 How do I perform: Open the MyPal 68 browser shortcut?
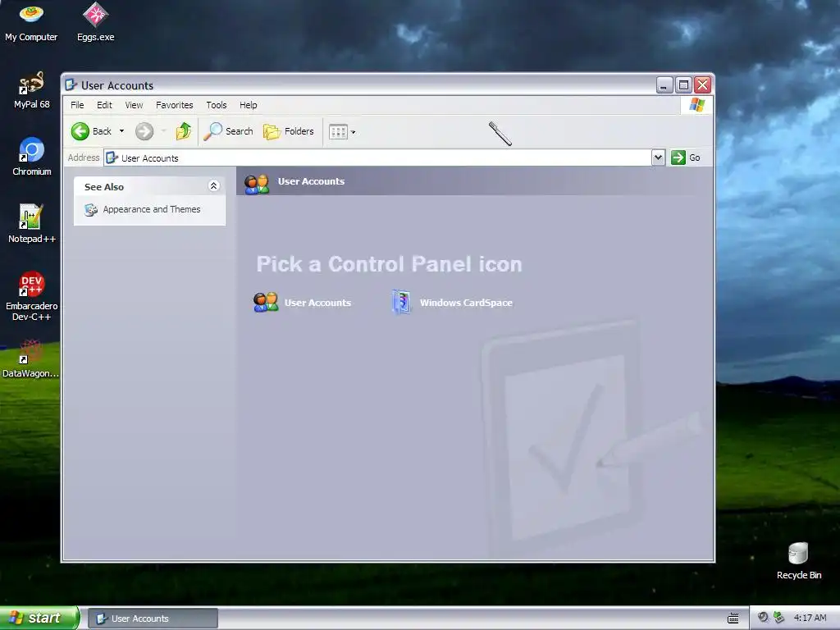(31, 90)
